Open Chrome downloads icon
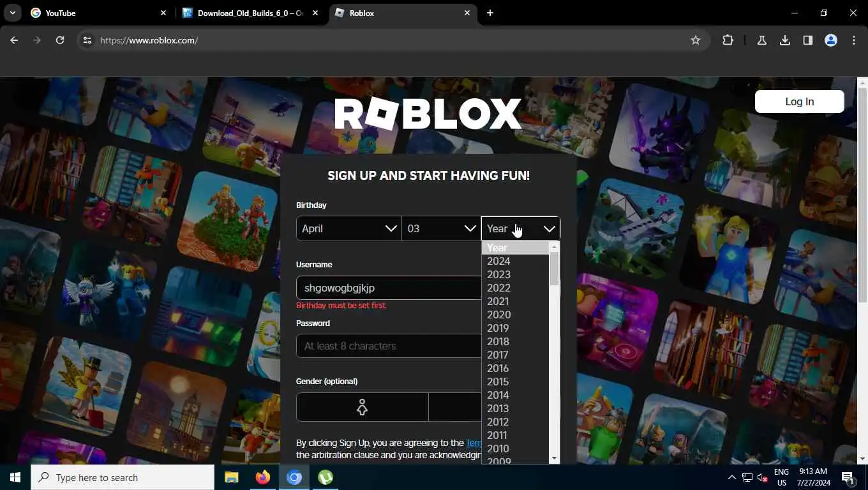The image size is (868, 490). (785, 40)
